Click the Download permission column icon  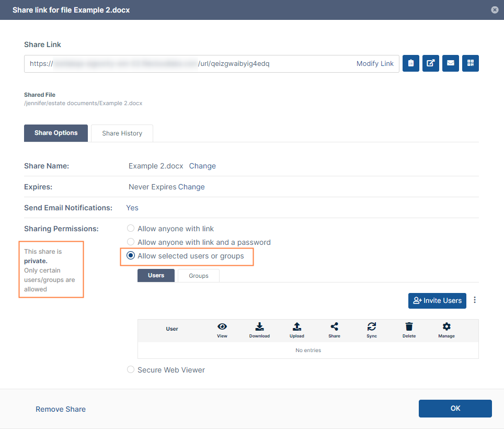(x=259, y=326)
